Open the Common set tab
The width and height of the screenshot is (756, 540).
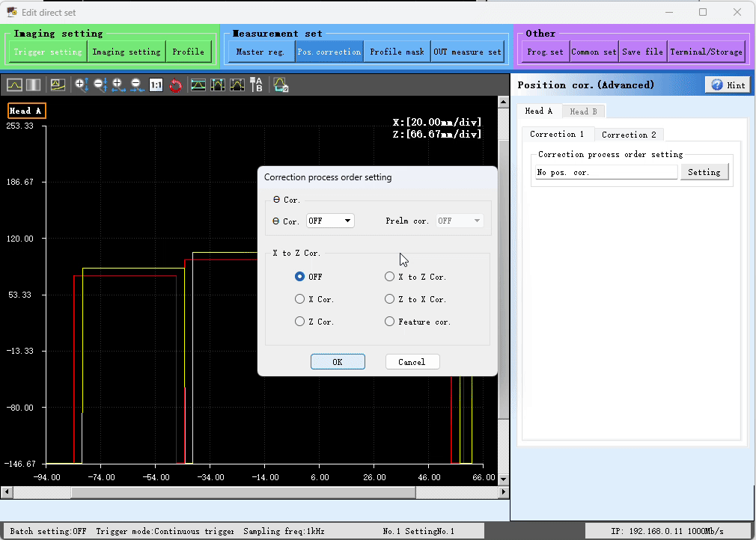point(594,52)
